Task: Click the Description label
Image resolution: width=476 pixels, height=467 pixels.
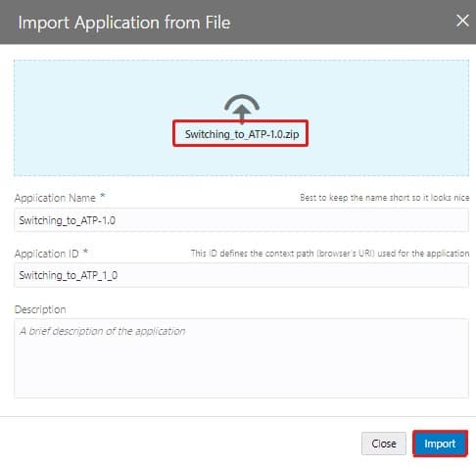Action: click(40, 309)
